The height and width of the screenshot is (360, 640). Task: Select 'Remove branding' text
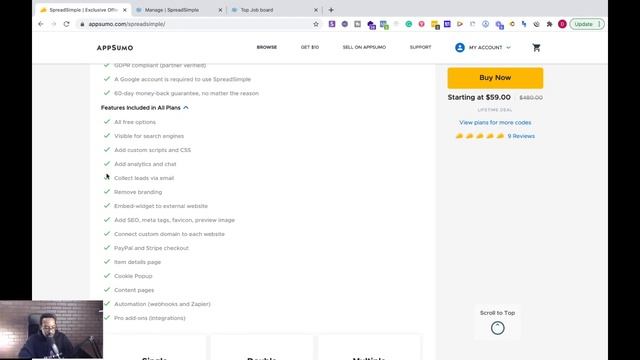(x=138, y=192)
